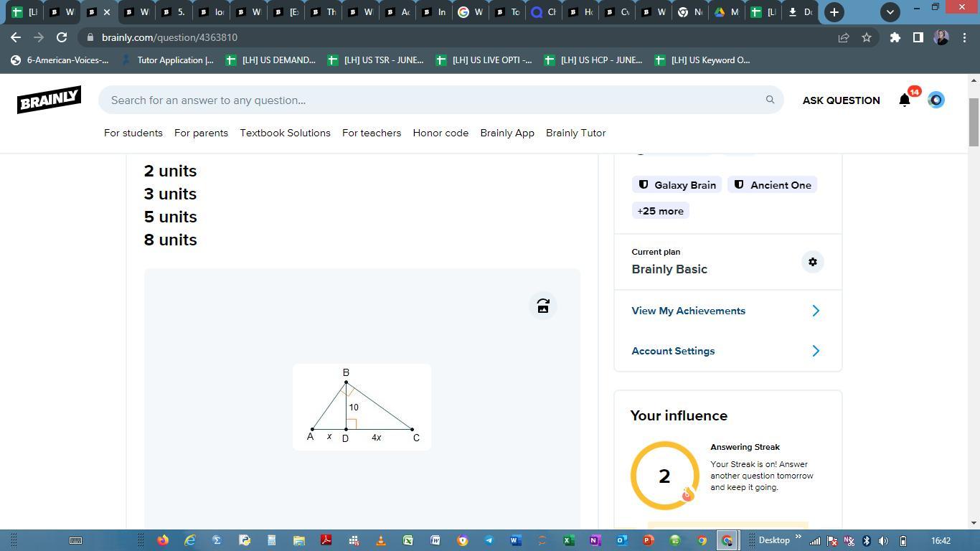Open the profile avatar menu
980x551 pixels.
coord(936,100)
